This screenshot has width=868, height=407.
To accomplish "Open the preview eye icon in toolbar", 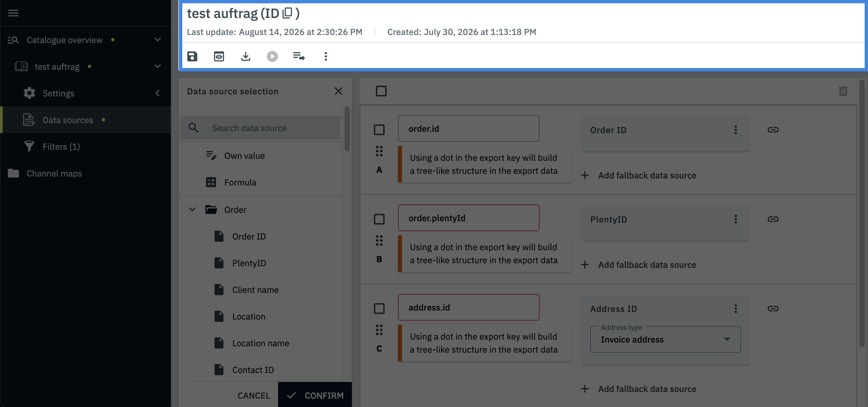I will pos(219,56).
